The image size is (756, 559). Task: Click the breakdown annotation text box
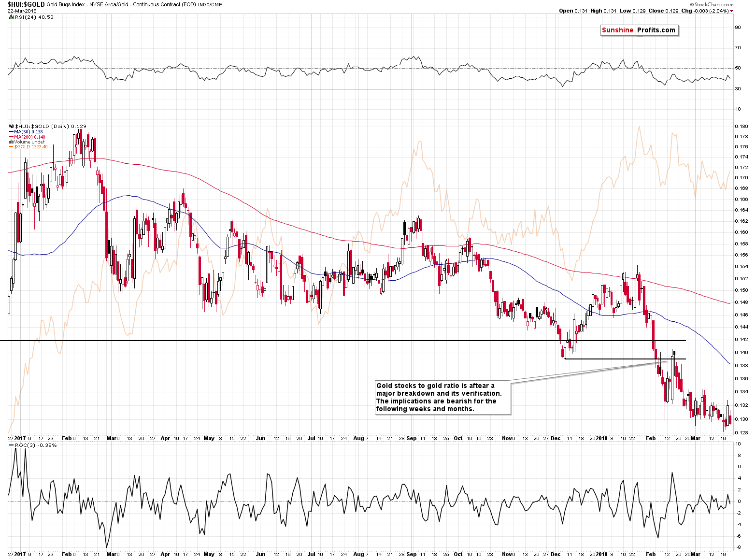coord(443,397)
